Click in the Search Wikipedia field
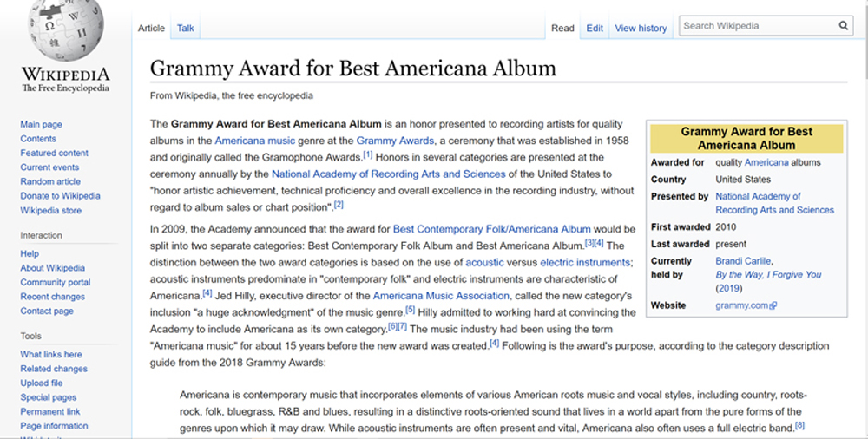The image size is (868, 439). point(755,26)
